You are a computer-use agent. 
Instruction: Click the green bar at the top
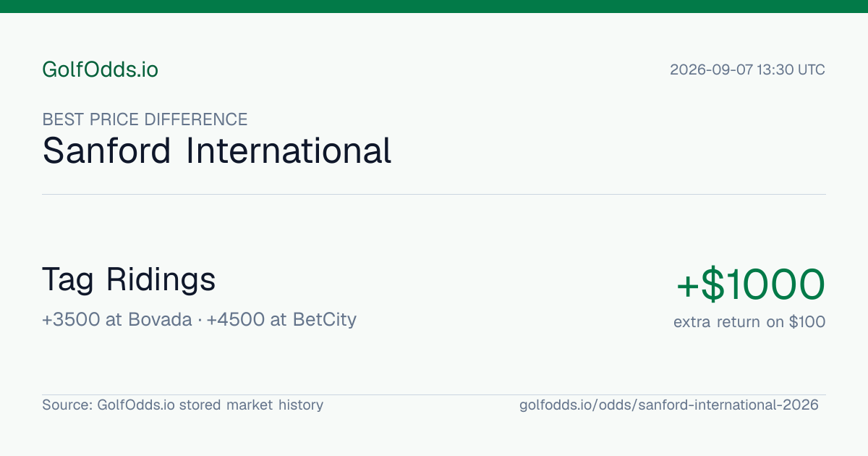coord(434,7)
